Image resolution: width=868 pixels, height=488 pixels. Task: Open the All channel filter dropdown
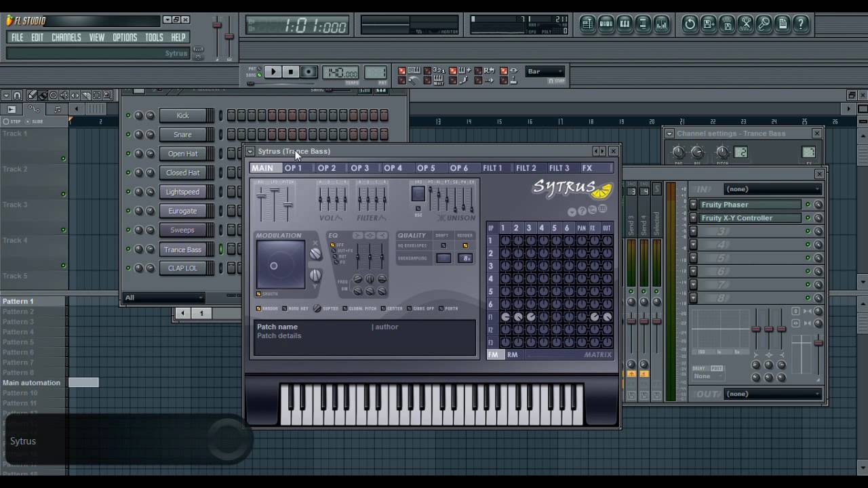coord(163,298)
